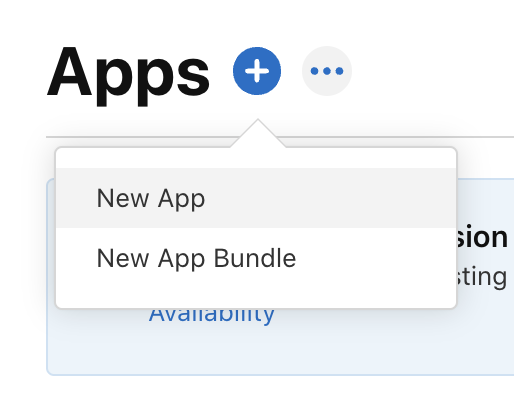This screenshot has height=410, width=514.
Task: Open the three-dots more options button
Action: (327, 71)
